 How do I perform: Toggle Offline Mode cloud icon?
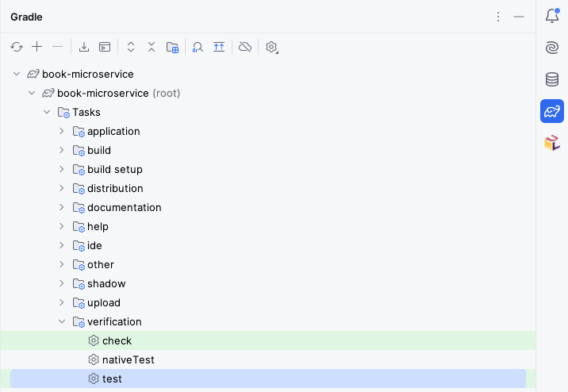coord(245,47)
